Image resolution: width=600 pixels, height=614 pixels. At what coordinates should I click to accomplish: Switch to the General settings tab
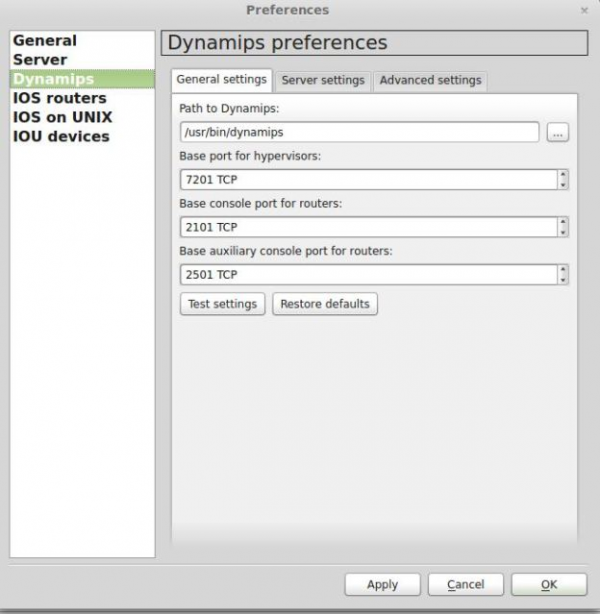222,80
